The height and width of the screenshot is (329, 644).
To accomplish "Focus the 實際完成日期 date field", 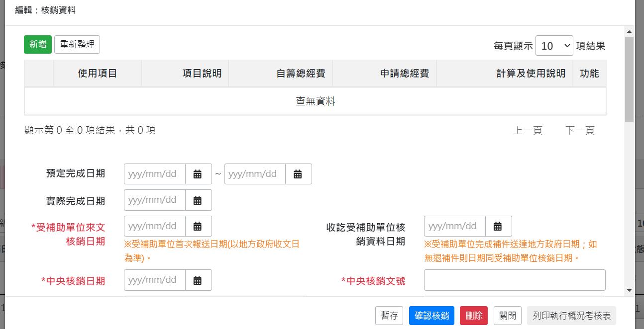I will 155,200.
